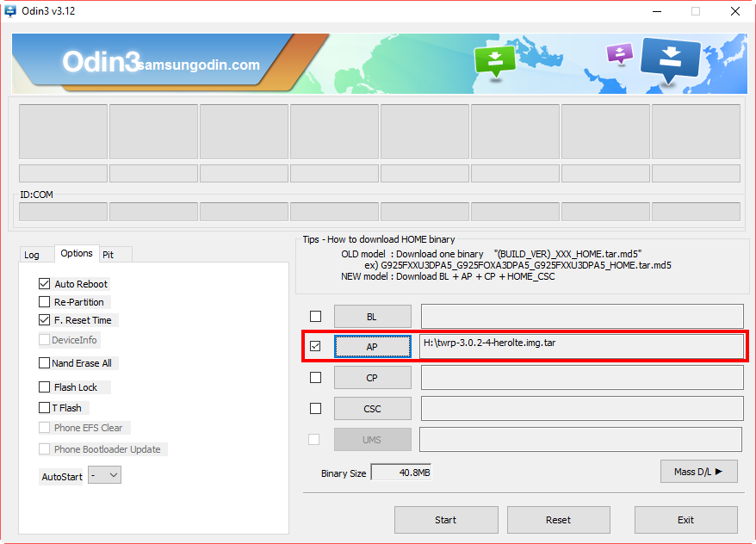Check the BL file checkbox
Viewport: 756px width, 544px height.
315,316
